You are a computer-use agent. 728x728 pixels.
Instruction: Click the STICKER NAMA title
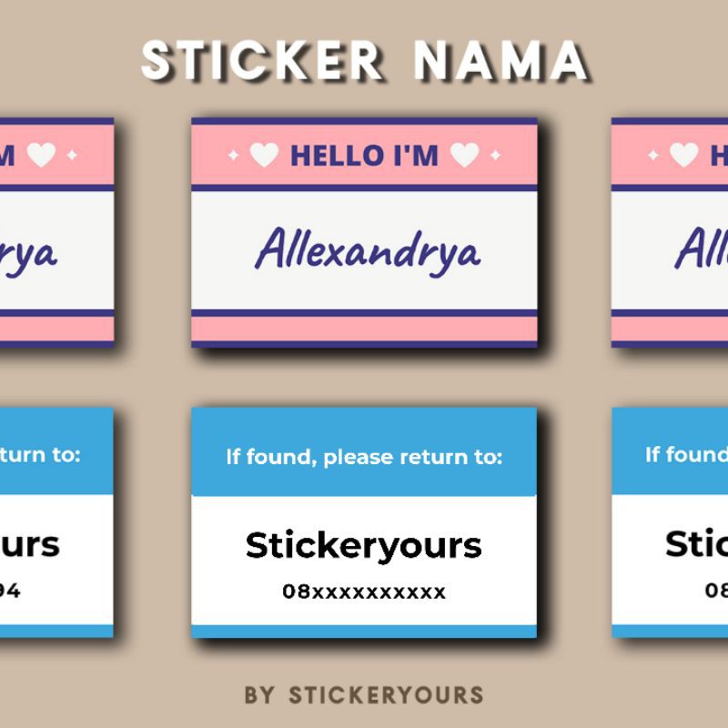coord(364,61)
